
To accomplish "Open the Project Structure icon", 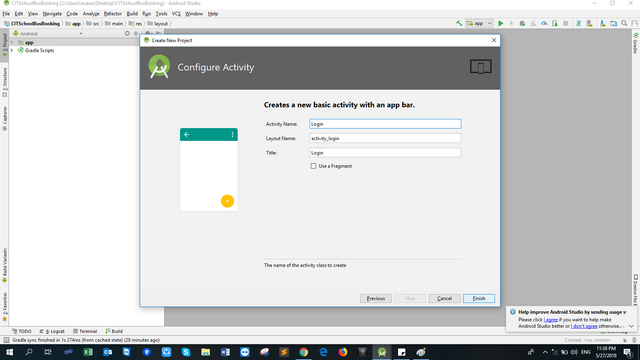I will point(613,24).
